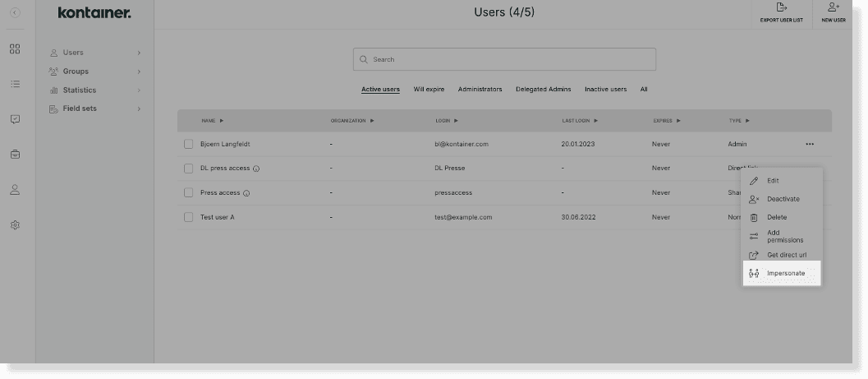Click the pressaccess login cell
Viewport: 868px width, 379px height.
tap(453, 193)
